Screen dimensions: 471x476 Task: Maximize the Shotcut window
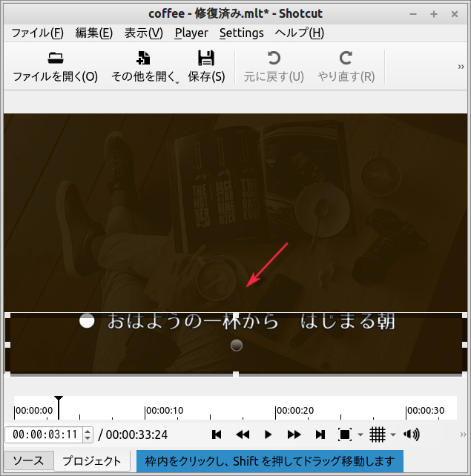434,14
